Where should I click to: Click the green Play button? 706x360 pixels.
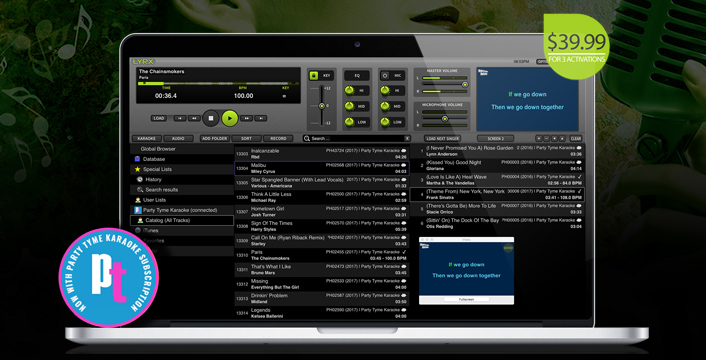tap(230, 118)
